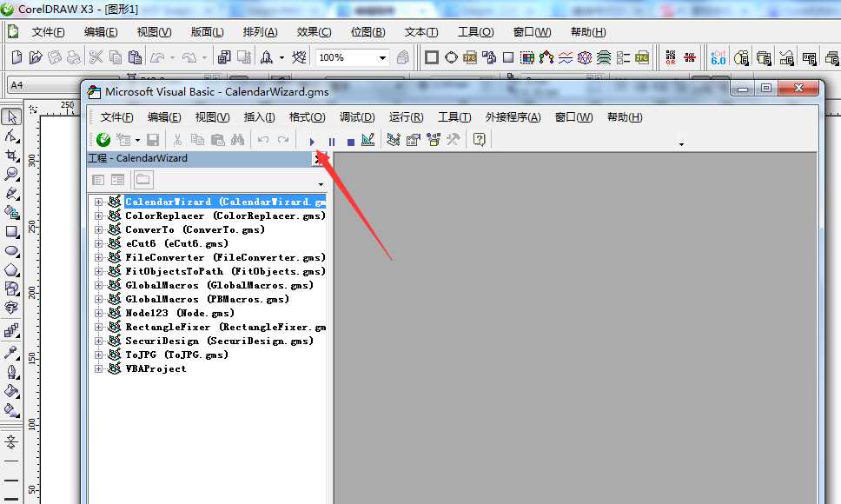Expand the ColorReplacer project node

98,216
